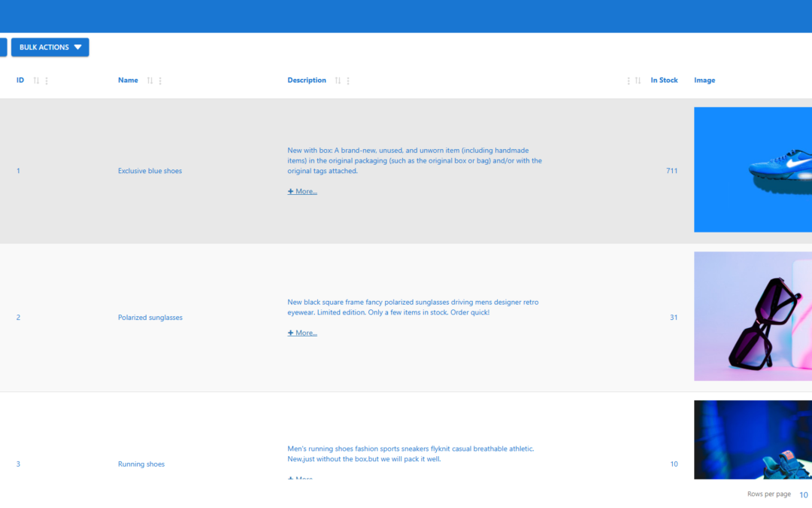Open In Stock column options menu
This screenshot has height=508, width=812.
click(x=628, y=81)
